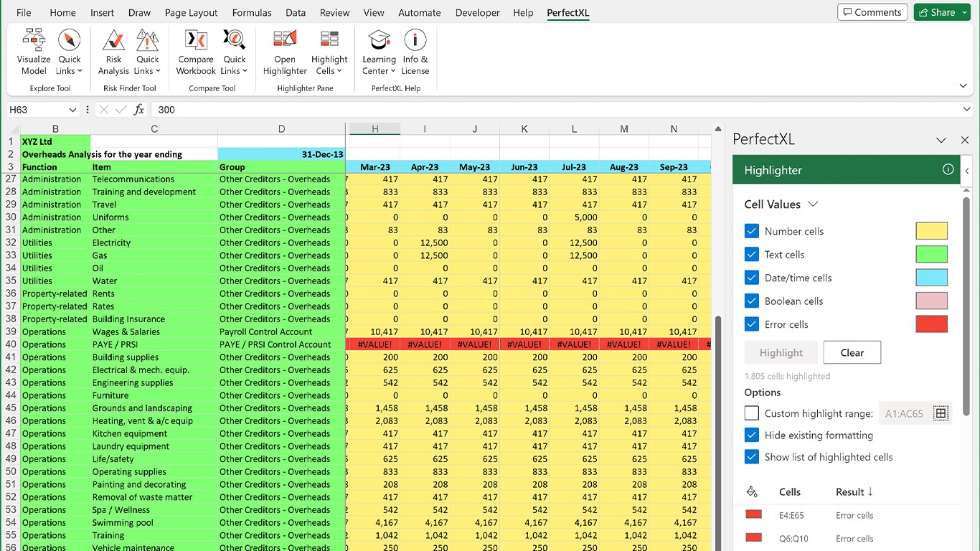Open PerfectXL pane options chevron

coord(941,140)
